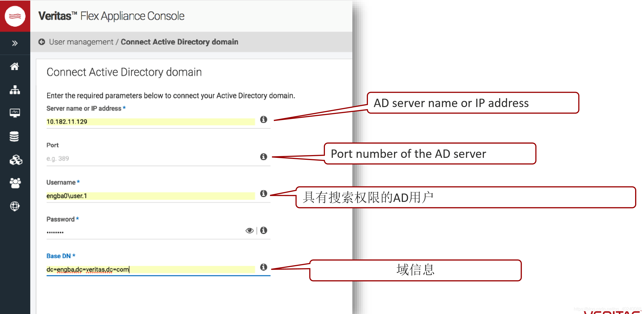Toggle password visibility eye icon
The width and height of the screenshot is (644, 314).
point(249,231)
